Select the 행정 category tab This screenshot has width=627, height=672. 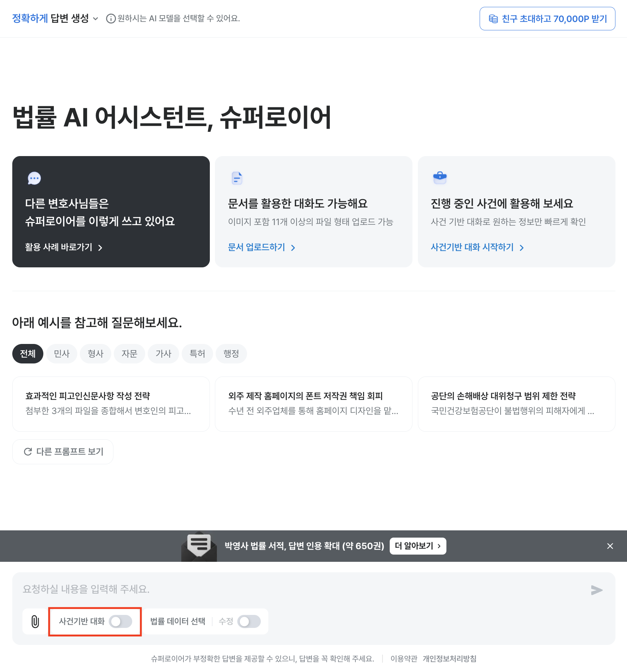pos(231,354)
